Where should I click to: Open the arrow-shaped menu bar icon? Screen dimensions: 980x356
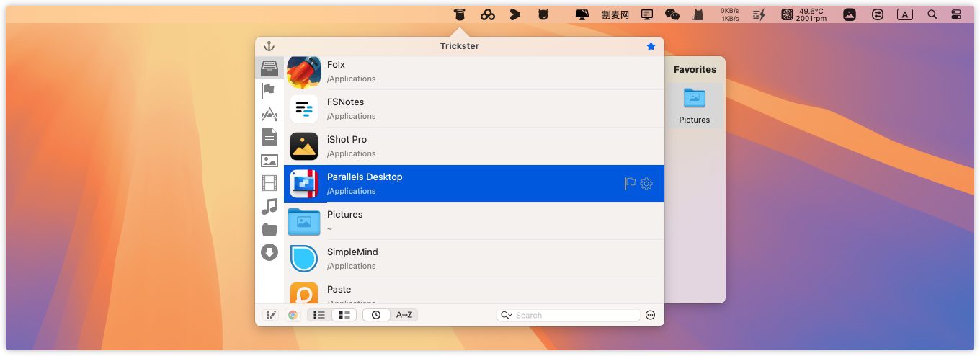[x=515, y=14]
